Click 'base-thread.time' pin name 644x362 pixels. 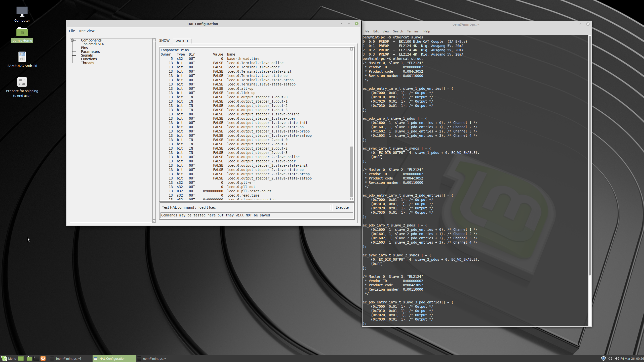(x=243, y=59)
